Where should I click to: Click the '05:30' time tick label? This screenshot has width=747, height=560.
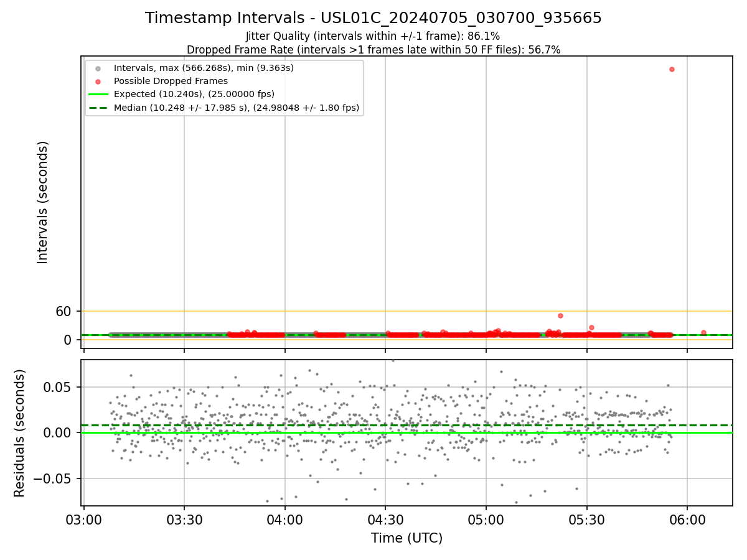point(587,520)
